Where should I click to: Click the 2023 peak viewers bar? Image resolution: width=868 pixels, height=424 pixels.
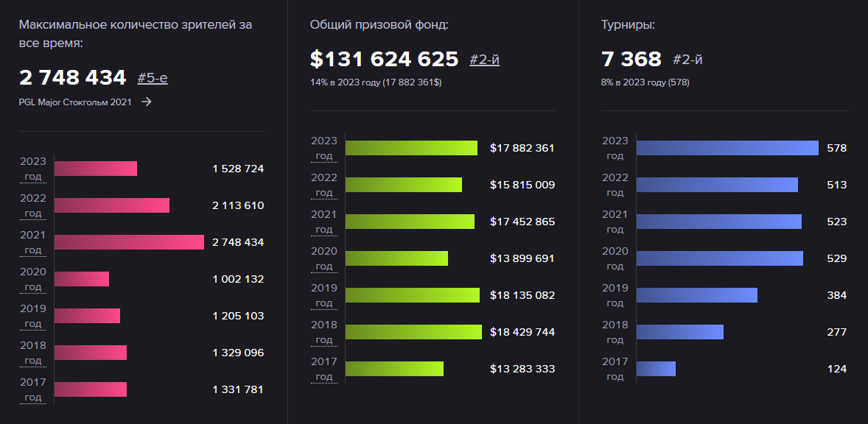coord(96,169)
